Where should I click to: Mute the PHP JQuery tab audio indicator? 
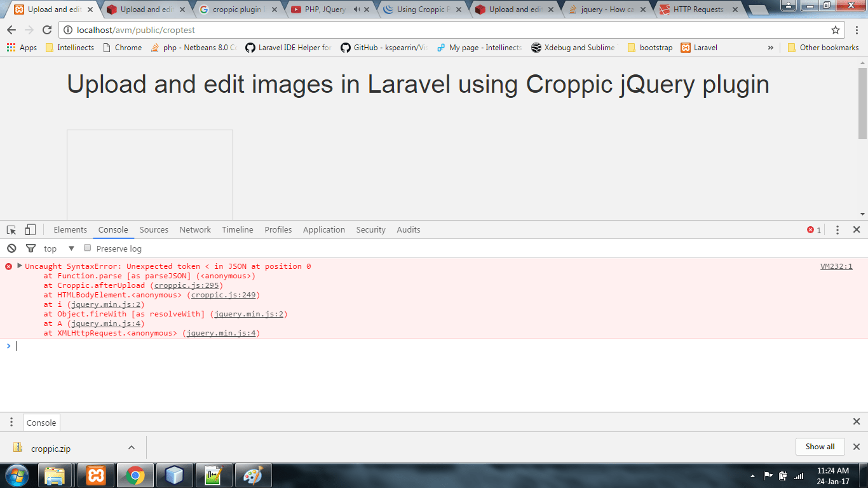pos(357,9)
